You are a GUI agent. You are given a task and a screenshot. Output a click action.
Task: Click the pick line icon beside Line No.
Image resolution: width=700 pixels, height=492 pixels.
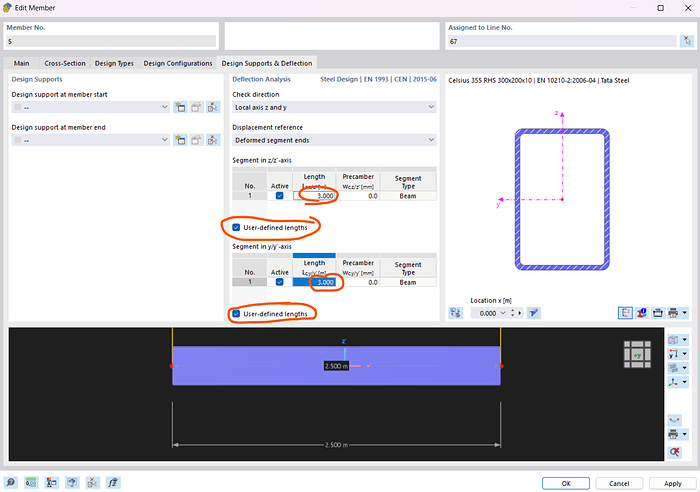coord(687,41)
